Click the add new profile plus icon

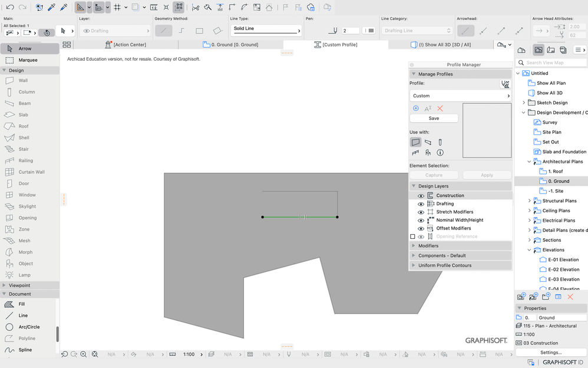pyautogui.click(x=416, y=109)
